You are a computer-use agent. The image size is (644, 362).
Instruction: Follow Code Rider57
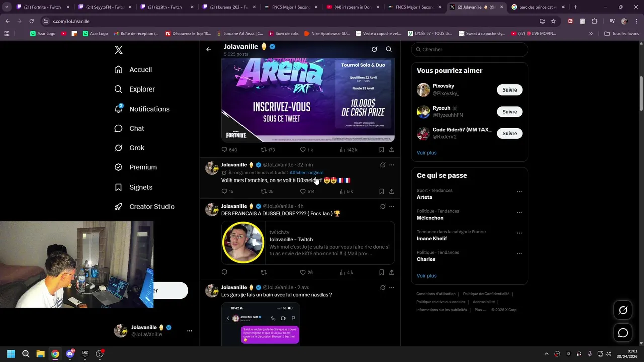pos(509,133)
